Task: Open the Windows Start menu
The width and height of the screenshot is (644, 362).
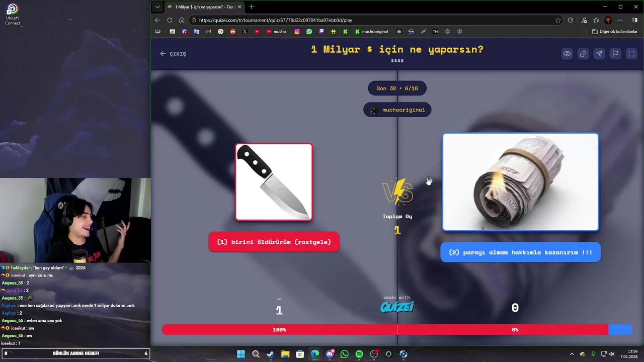Action: tap(241, 354)
